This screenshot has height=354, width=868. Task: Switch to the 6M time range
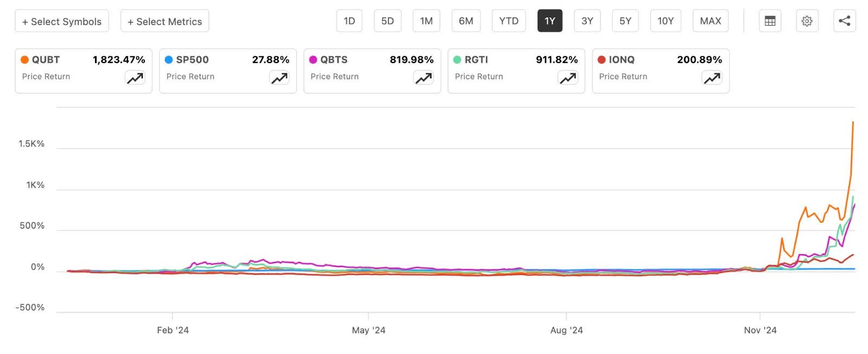click(466, 21)
